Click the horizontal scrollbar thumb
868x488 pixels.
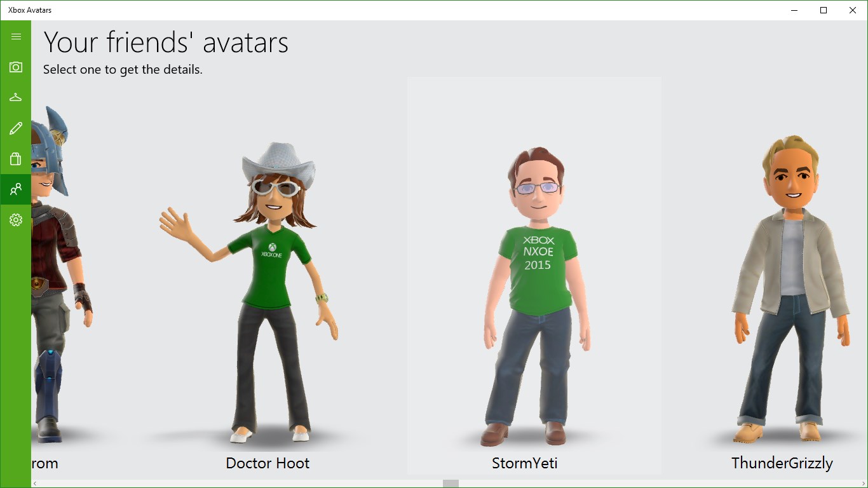click(x=451, y=484)
